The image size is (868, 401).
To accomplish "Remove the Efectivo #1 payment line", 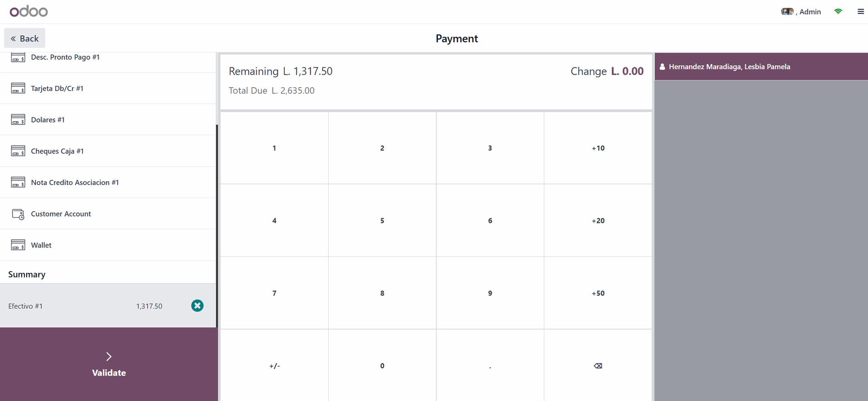I will (x=197, y=306).
